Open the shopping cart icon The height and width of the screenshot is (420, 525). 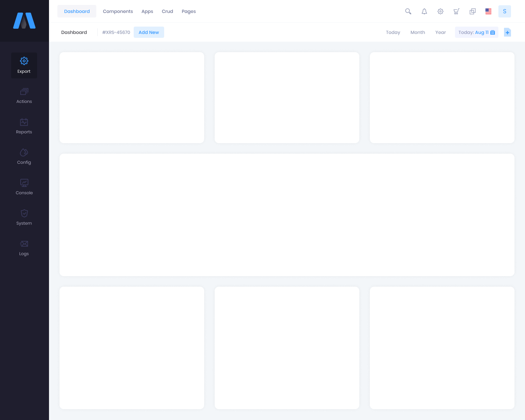pyautogui.click(x=456, y=12)
